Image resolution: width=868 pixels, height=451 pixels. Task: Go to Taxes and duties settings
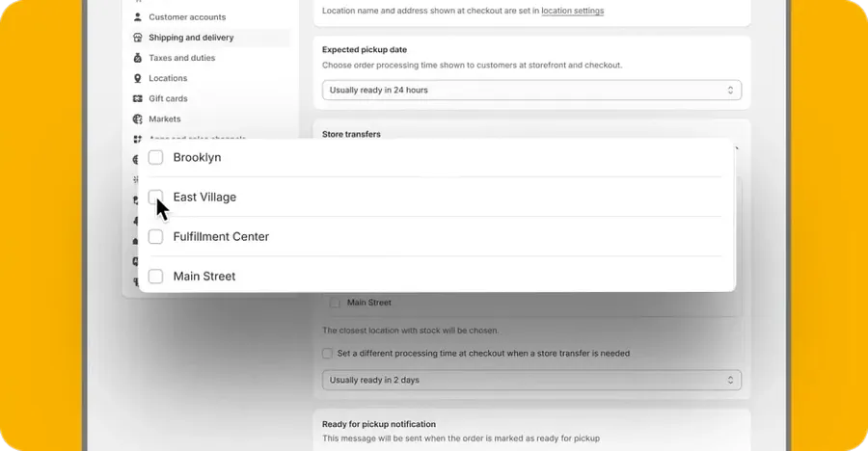coord(182,58)
